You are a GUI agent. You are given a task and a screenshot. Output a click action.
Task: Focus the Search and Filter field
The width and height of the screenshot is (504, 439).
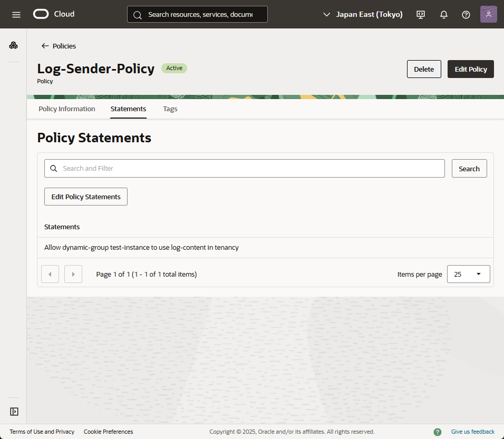click(x=248, y=169)
